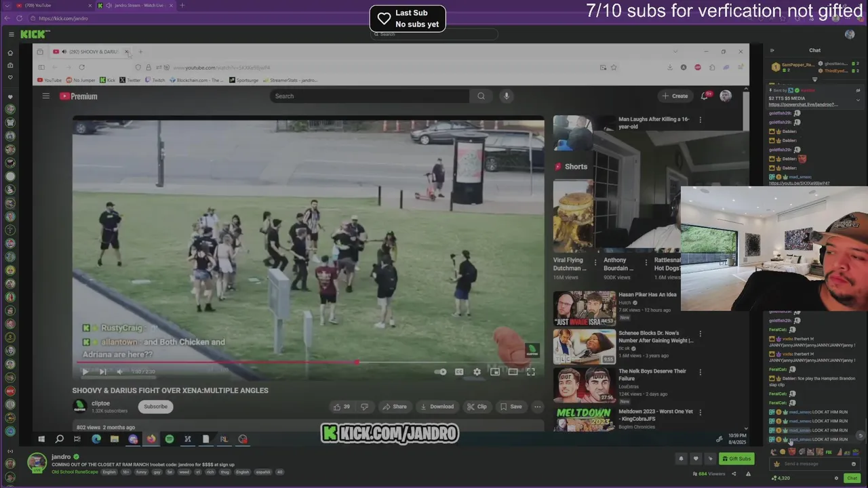
Task: Expand the chat leaderboard arrow
Action: (815, 79)
